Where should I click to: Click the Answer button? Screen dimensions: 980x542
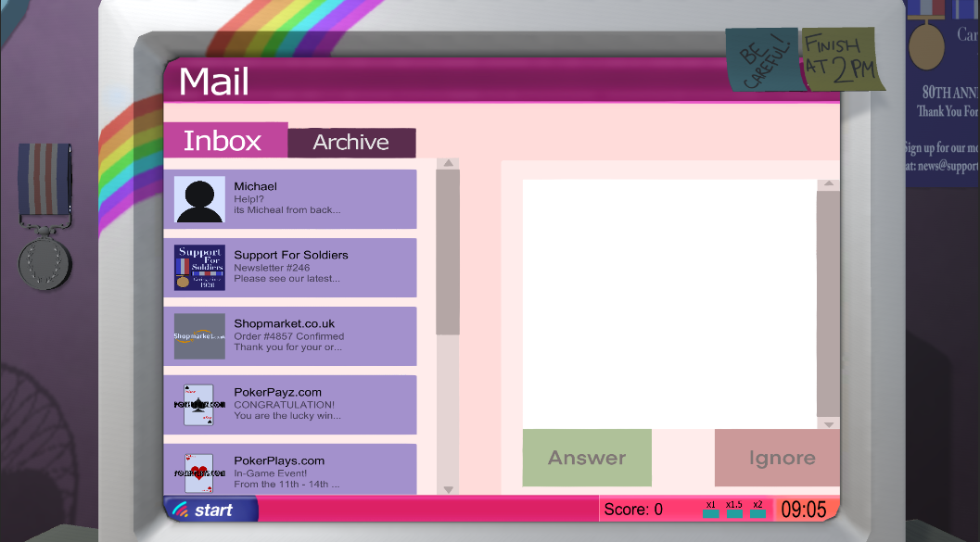[x=587, y=458]
